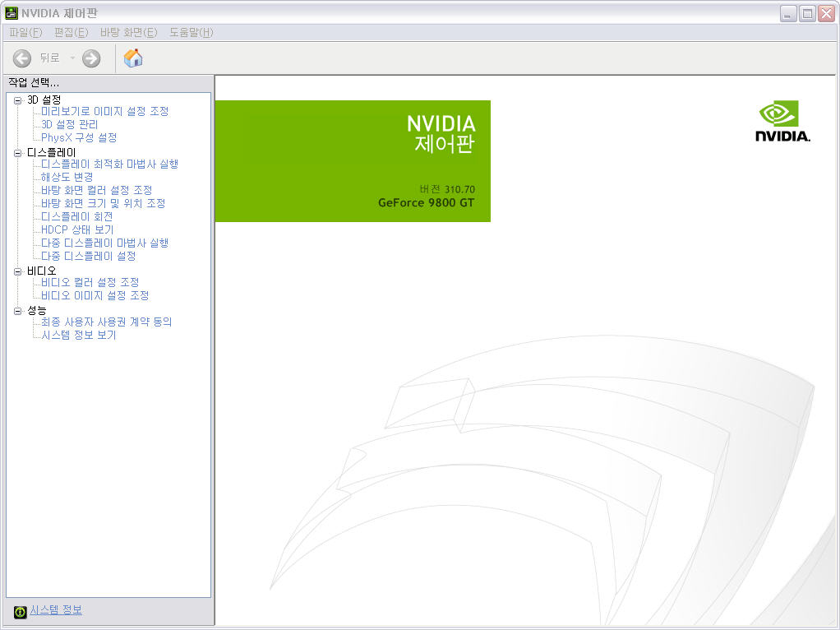840x630 pixels.
Task: Click the GeForce 9800 GT text
Action: pos(427,202)
